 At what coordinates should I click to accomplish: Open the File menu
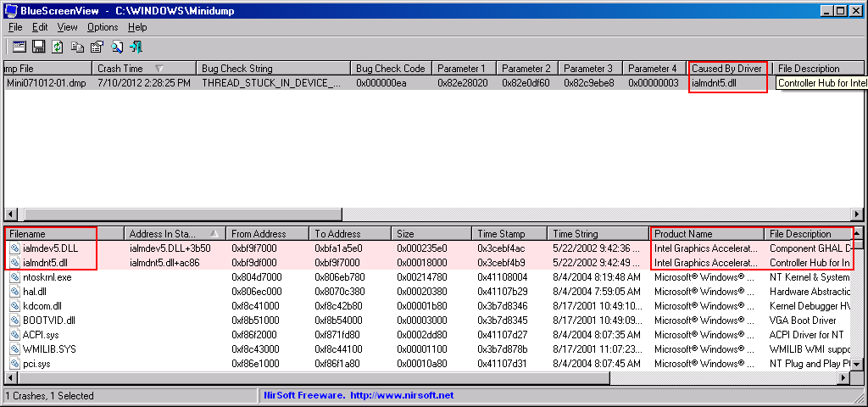click(x=15, y=27)
